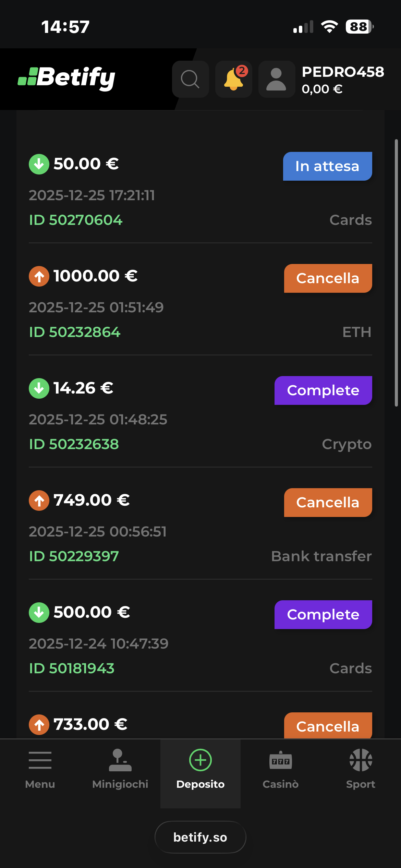Click Complete on the 500.00 € deposit

323,615
